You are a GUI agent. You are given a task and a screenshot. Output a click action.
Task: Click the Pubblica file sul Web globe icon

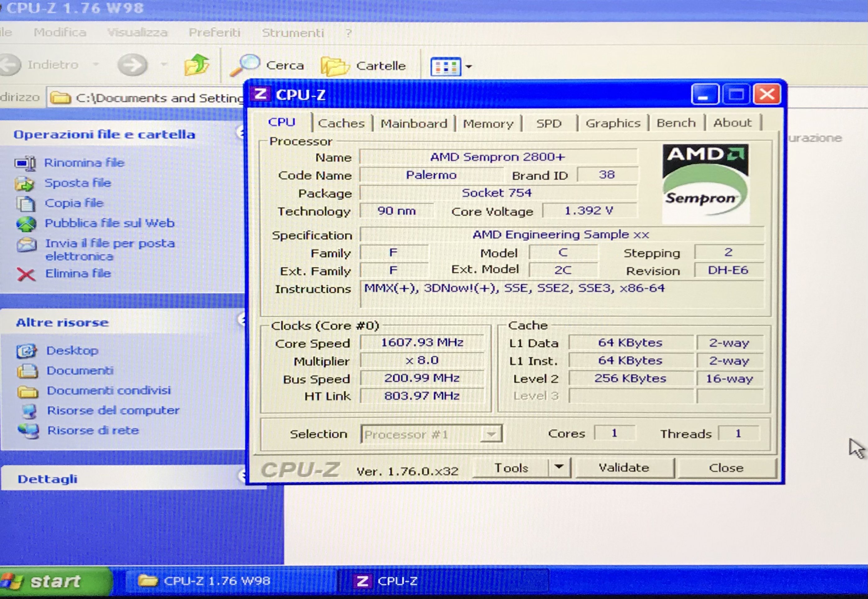point(26,224)
